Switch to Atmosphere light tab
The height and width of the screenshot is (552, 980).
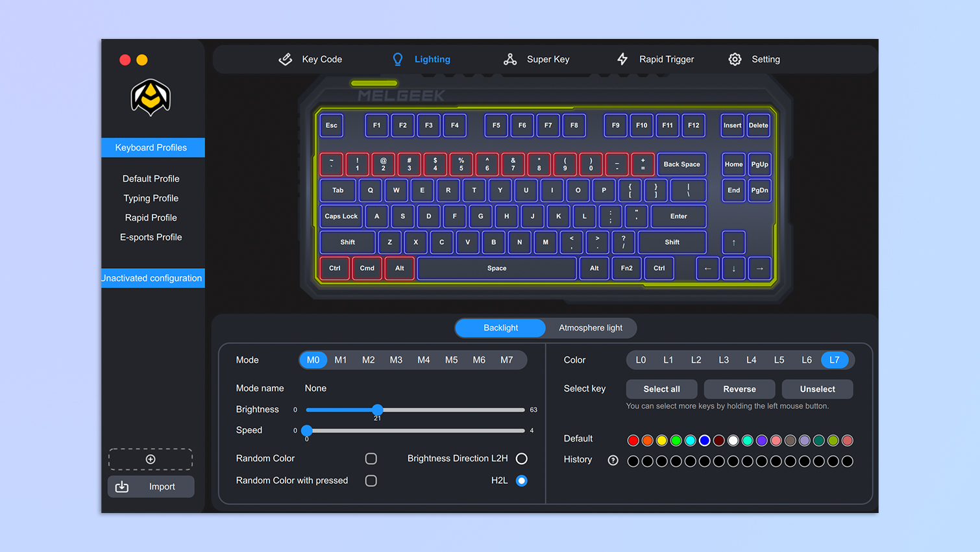click(590, 328)
